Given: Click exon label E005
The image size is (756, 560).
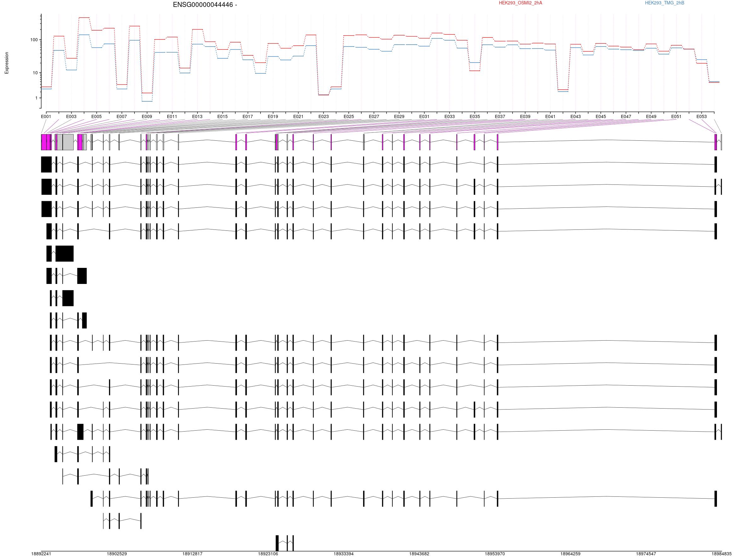Looking at the screenshot, I should tap(96, 116).
